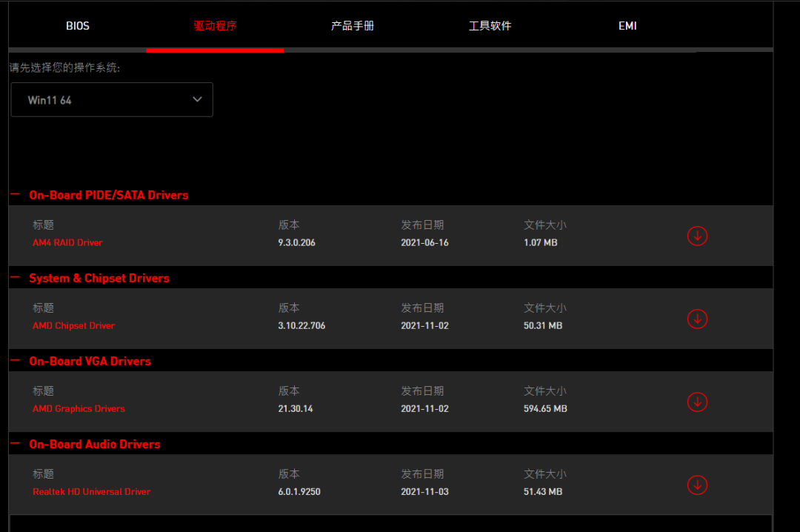Screen dimensions: 800x532
Task: Switch to the BIOS tab
Action: pyautogui.click(x=77, y=25)
